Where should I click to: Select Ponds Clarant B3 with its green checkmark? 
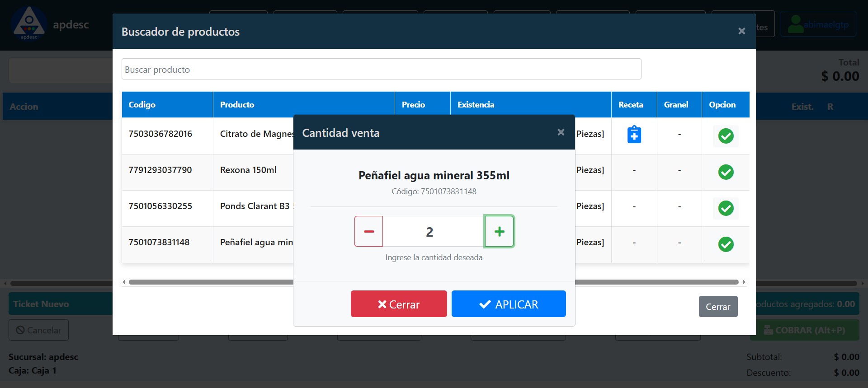click(726, 208)
